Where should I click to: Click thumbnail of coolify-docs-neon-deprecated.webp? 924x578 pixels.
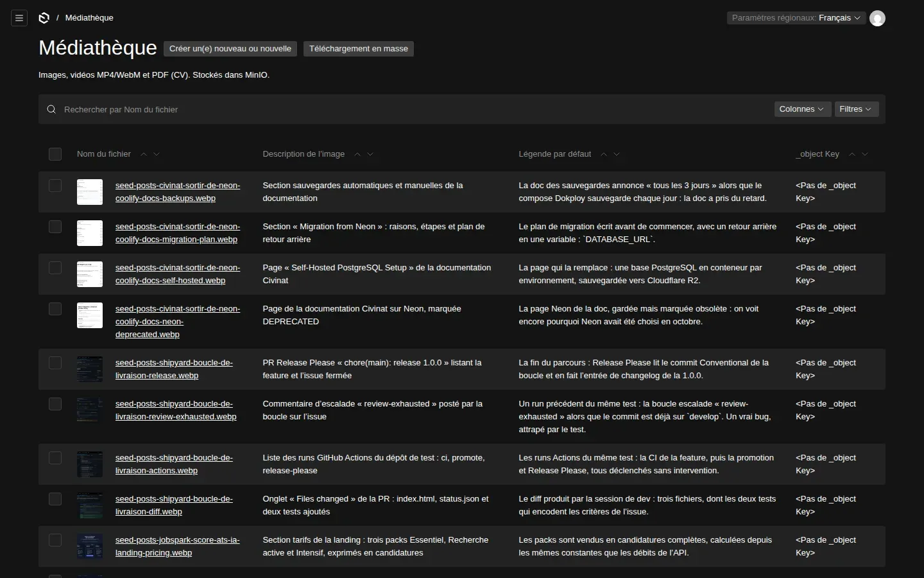coord(90,315)
